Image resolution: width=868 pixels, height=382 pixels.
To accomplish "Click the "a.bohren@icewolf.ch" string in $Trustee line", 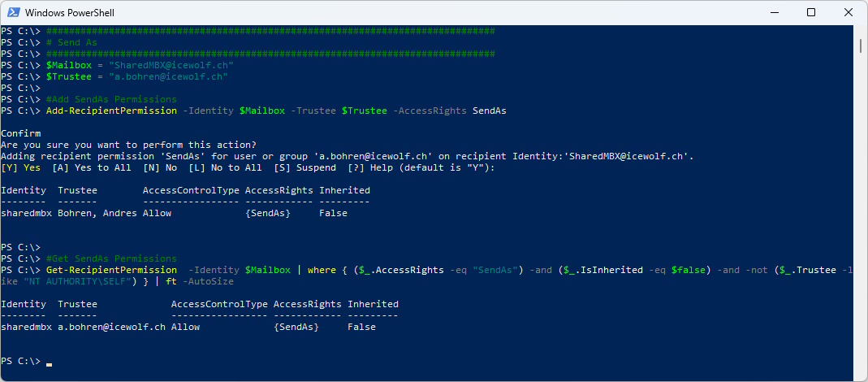I will [168, 76].
